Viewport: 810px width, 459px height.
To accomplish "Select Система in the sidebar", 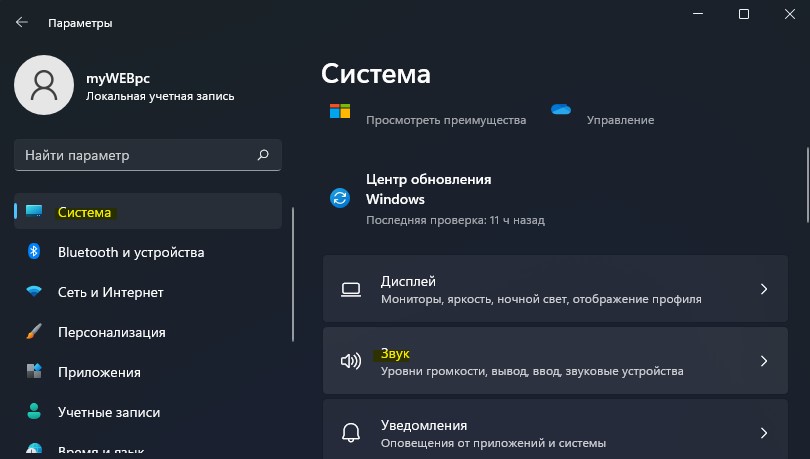I will point(148,211).
